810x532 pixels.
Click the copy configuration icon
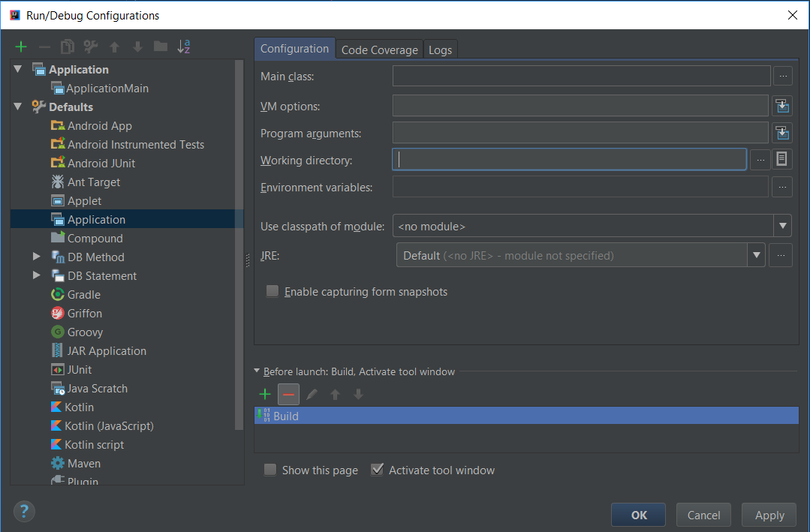(x=68, y=47)
